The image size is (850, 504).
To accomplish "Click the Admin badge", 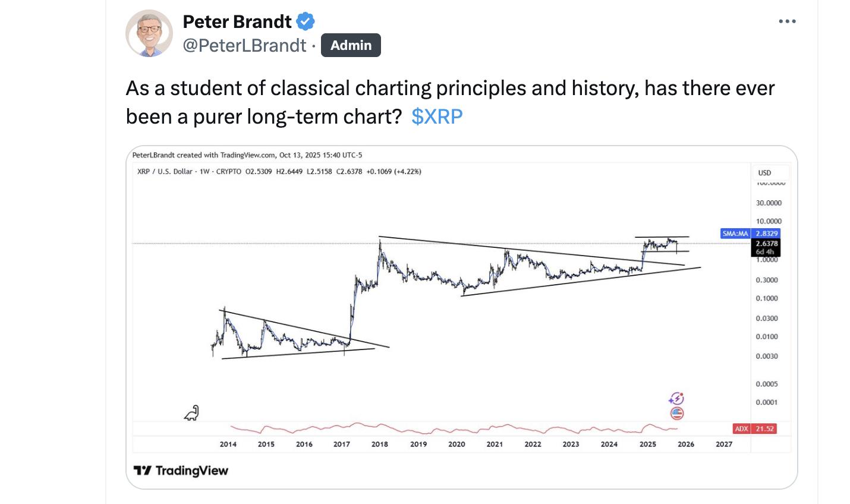I will pyautogui.click(x=351, y=46).
